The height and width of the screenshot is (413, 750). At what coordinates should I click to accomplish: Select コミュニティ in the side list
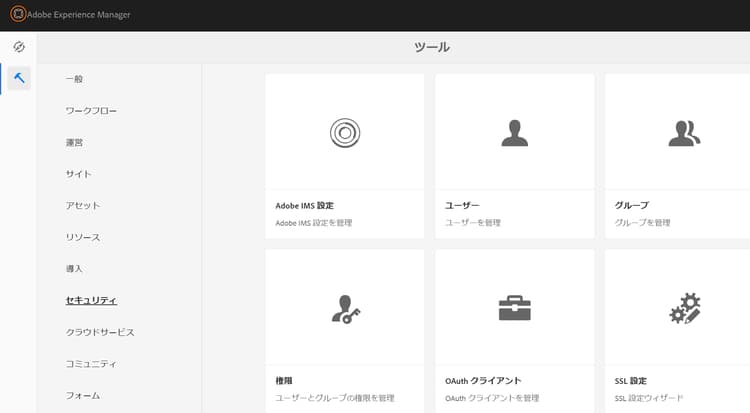click(x=91, y=363)
